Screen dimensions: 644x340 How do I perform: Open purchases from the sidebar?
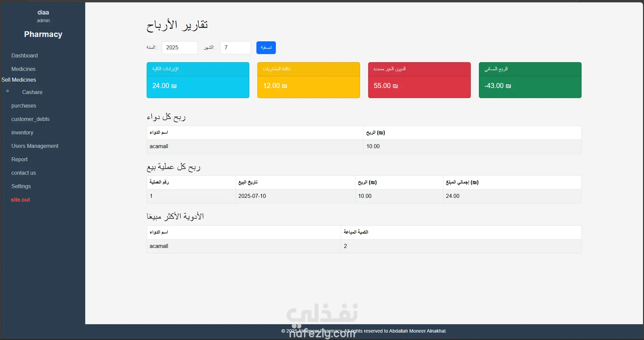tap(24, 105)
